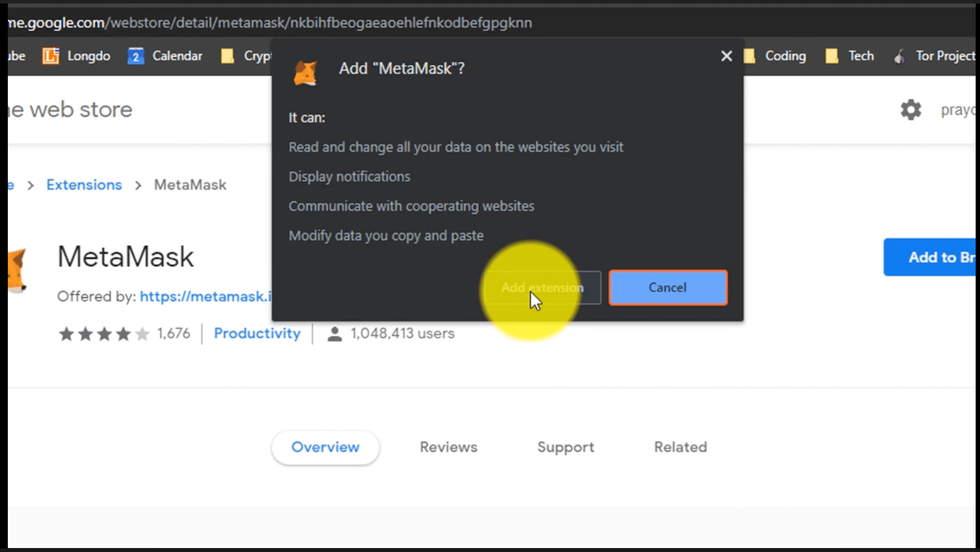Click 'Modify data you copy and paste' text
This screenshot has height=552, width=980.
click(386, 236)
